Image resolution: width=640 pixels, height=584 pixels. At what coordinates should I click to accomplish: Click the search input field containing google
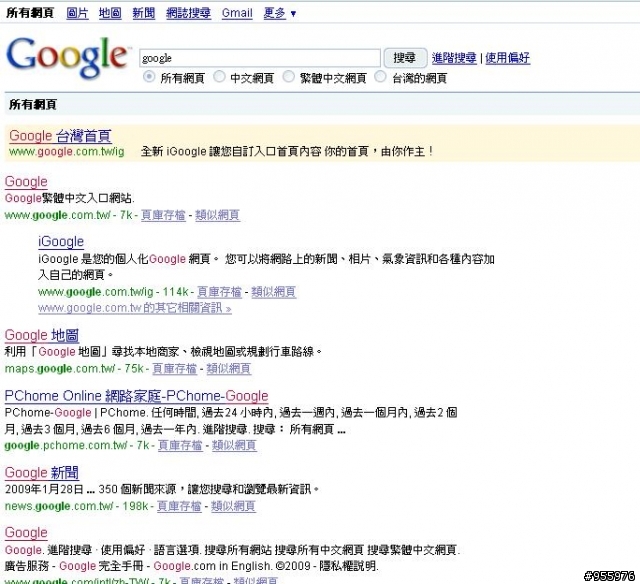[x=260, y=58]
